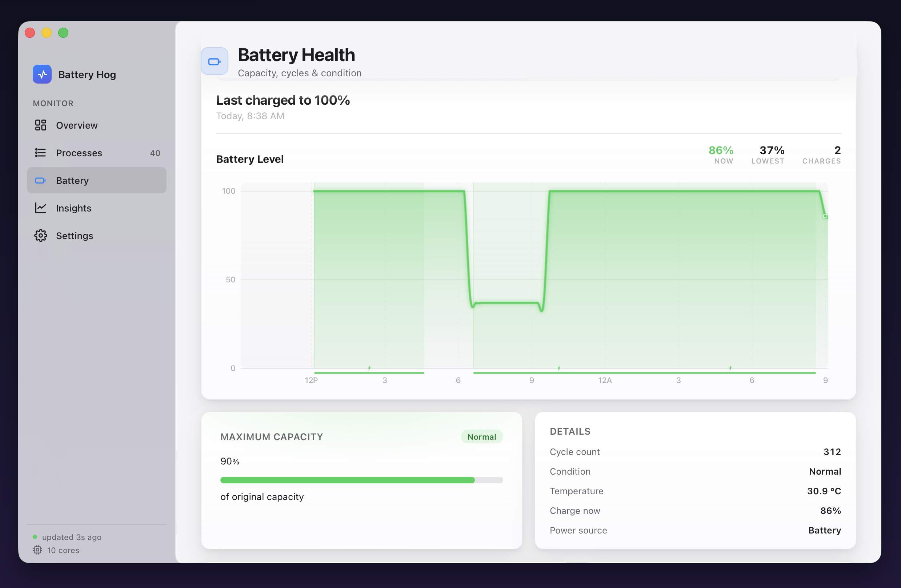901x588 pixels.
Task: Click the 10 cores status text
Action: 63,550
